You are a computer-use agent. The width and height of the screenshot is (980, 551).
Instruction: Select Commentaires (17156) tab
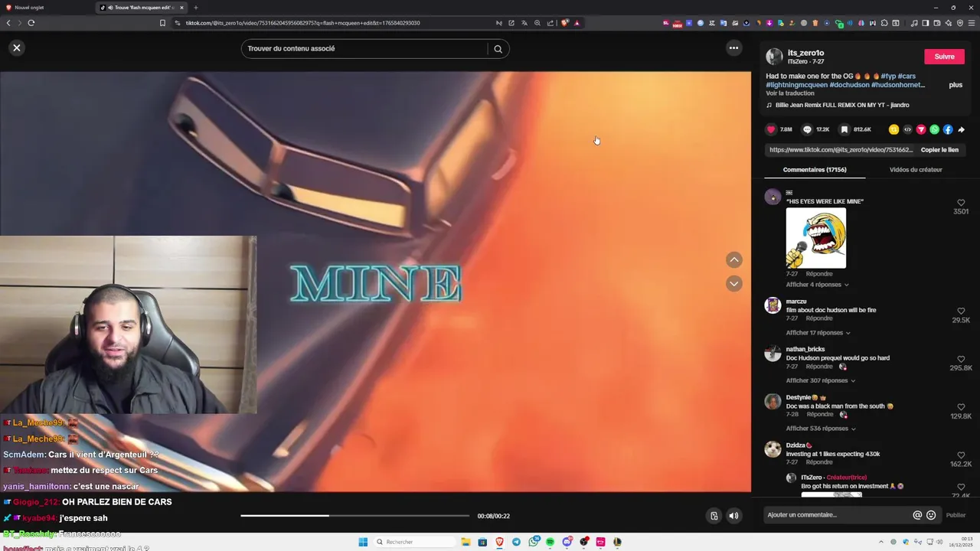(815, 169)
